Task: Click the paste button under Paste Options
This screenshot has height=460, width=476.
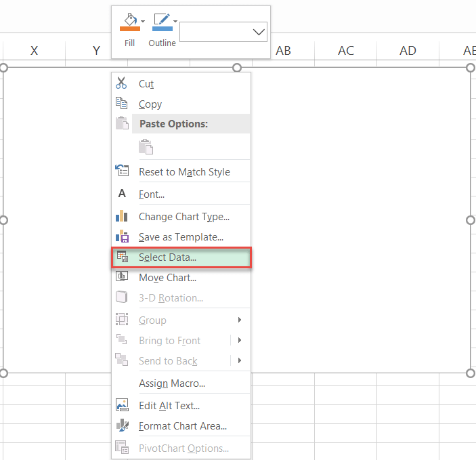Action: [146, 147]
